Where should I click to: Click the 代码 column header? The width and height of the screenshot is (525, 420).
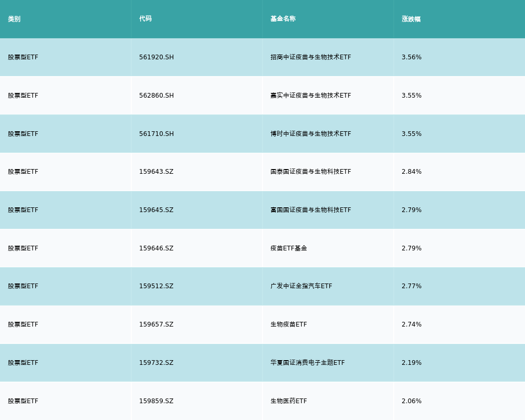tap(145, 19)
